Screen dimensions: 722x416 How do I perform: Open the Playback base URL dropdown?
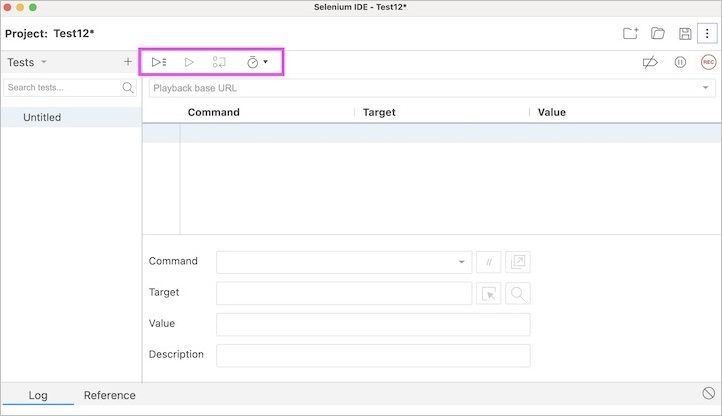[x=707, y=88]
